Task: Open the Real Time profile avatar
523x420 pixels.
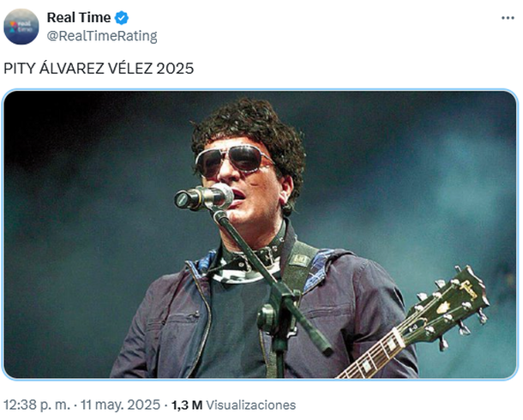Action: [21, 27]
